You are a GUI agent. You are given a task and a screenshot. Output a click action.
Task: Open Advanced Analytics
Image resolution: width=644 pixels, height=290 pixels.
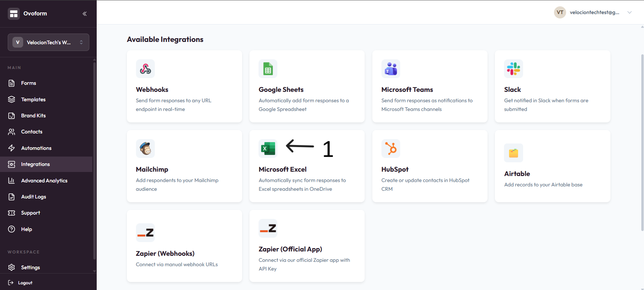click(46, 181)
